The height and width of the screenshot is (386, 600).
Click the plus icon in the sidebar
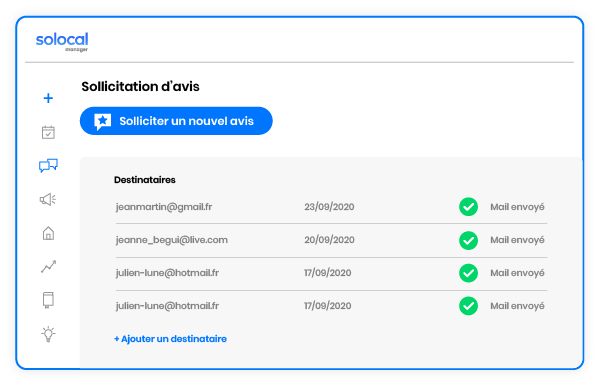click(x=48, y=98)
